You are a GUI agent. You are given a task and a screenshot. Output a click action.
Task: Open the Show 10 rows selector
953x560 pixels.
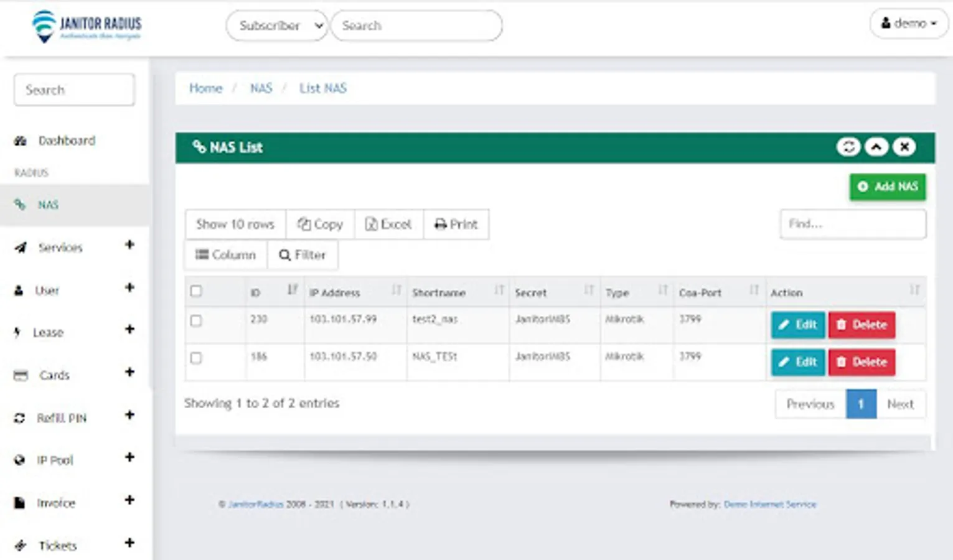pos(235,224)
